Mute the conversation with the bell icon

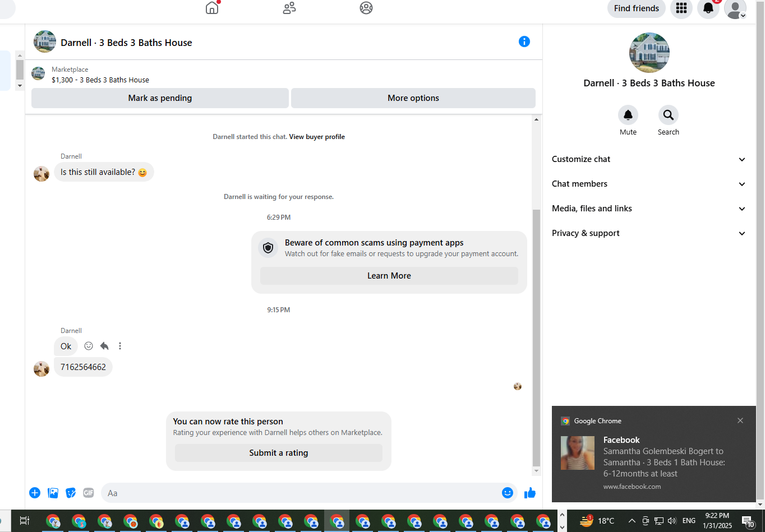coord(628,115)
